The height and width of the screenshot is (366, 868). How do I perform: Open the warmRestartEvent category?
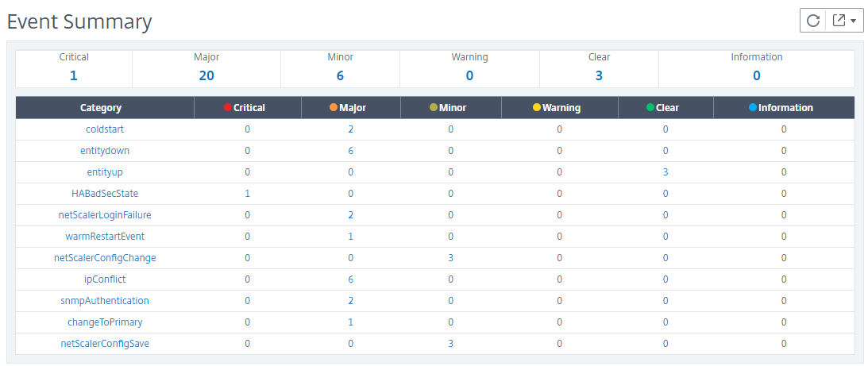coord(105,237)
